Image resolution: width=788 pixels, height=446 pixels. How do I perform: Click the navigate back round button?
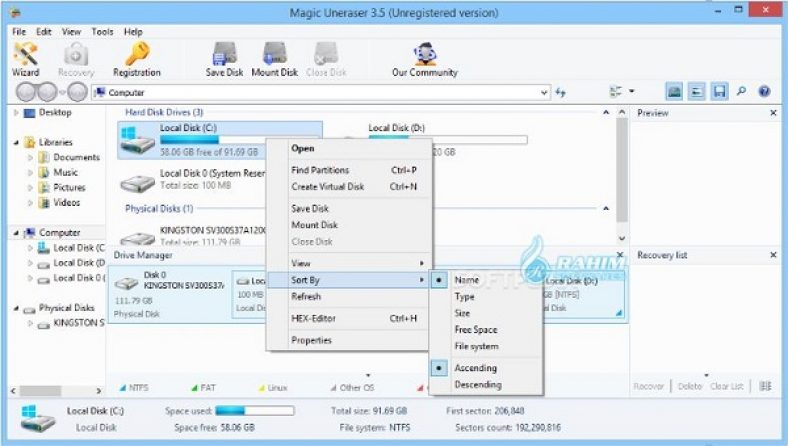tap(26, 93)
